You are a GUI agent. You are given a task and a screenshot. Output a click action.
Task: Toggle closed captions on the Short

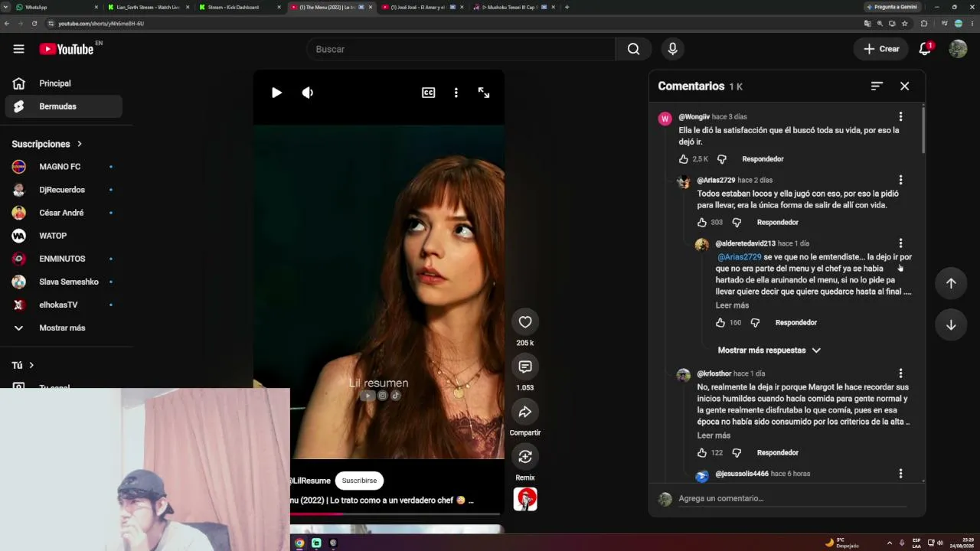click(x=428, y=93)
